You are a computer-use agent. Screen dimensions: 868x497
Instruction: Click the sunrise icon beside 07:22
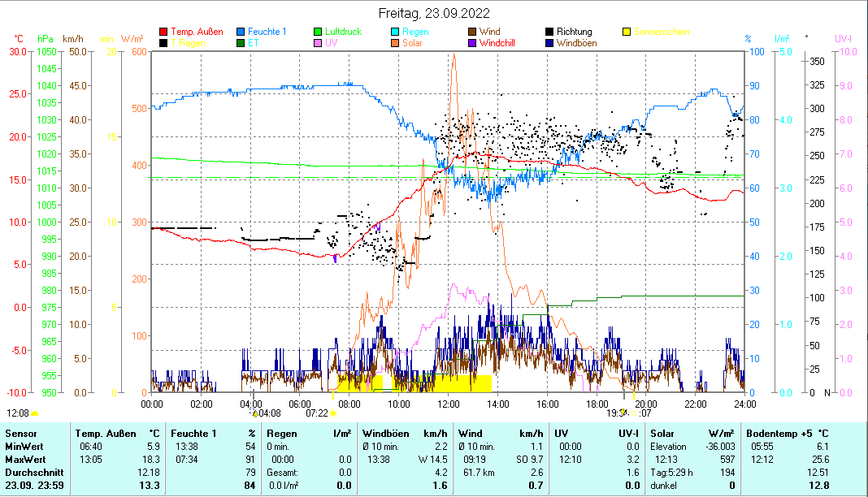[333, 413]
